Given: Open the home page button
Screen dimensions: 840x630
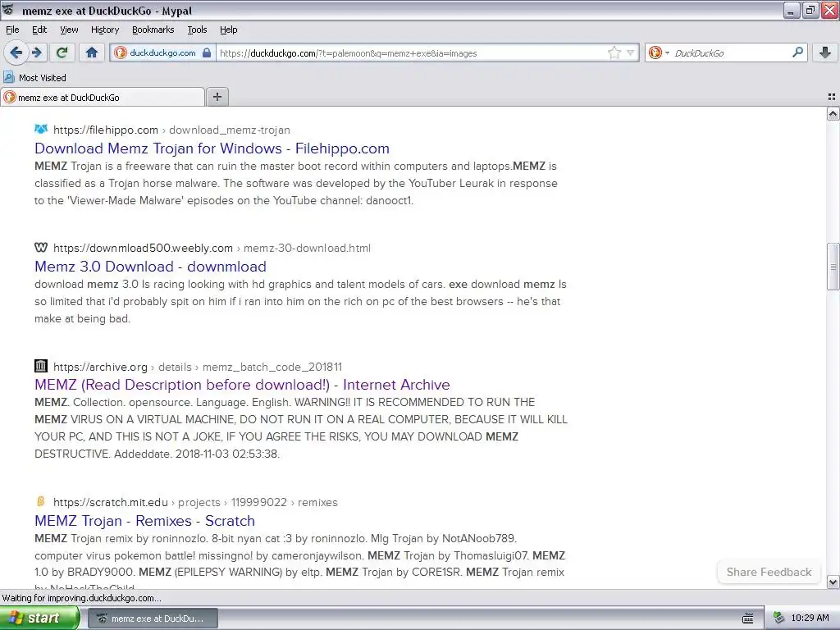Looking at the screenshot, I should pos(92,52).
